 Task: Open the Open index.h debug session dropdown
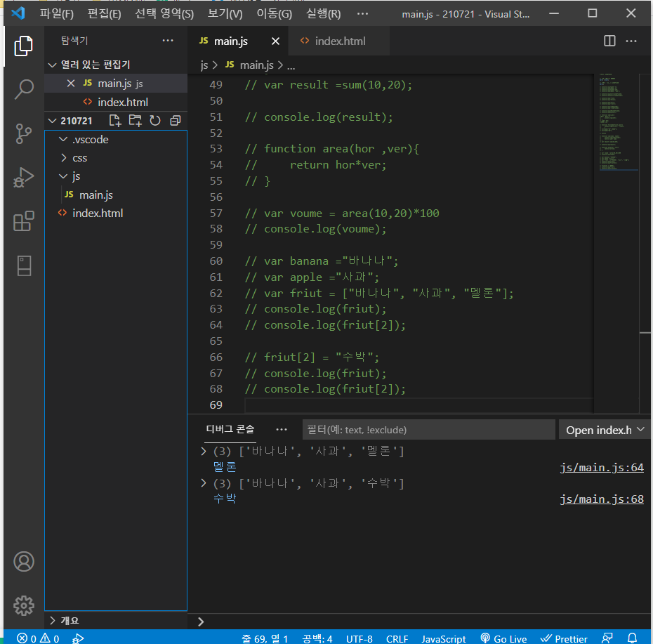tap(605, 430)
